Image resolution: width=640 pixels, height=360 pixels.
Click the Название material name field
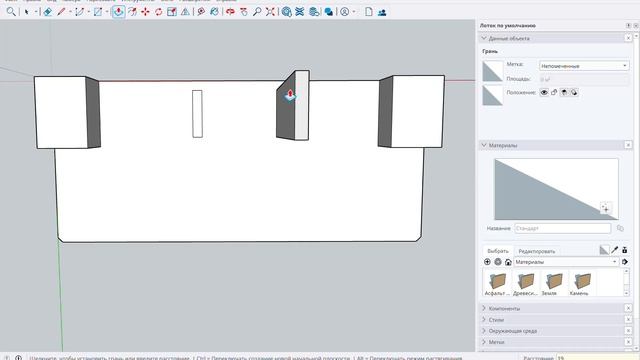(562, 228)
